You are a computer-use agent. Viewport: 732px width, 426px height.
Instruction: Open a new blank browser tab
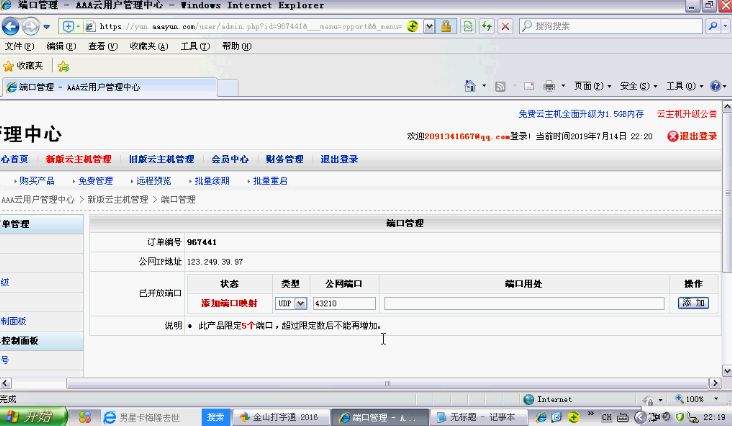(228, 88)
